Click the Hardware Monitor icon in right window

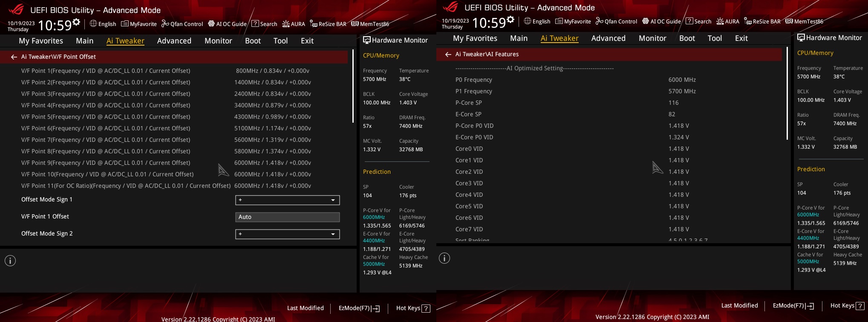click(801, 37)
